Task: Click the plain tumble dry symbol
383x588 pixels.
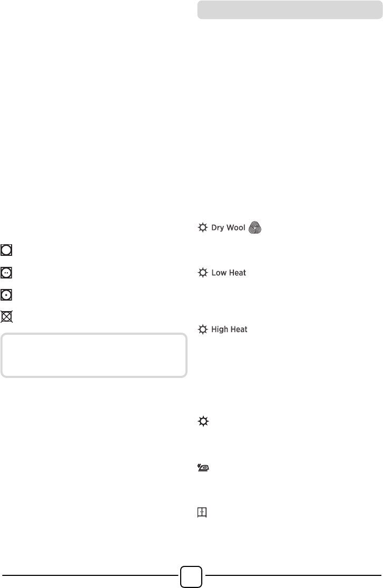Action: [x=6, y=250]
